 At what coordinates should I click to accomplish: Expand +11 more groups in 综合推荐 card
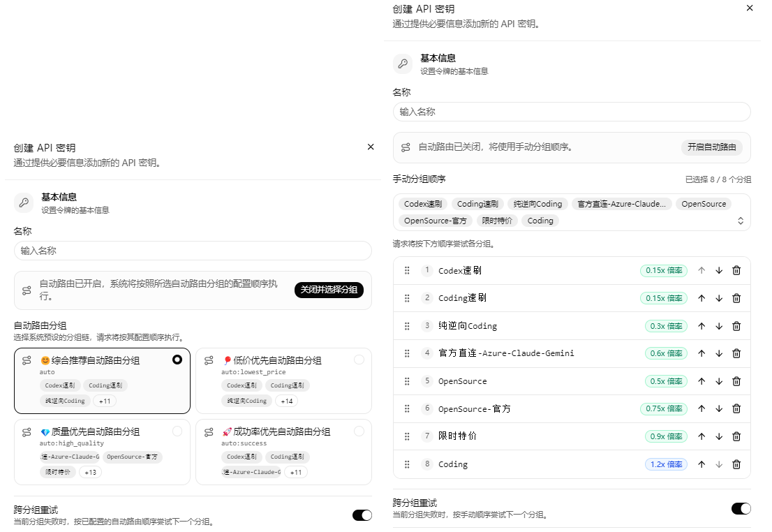[x=105, y=401]
